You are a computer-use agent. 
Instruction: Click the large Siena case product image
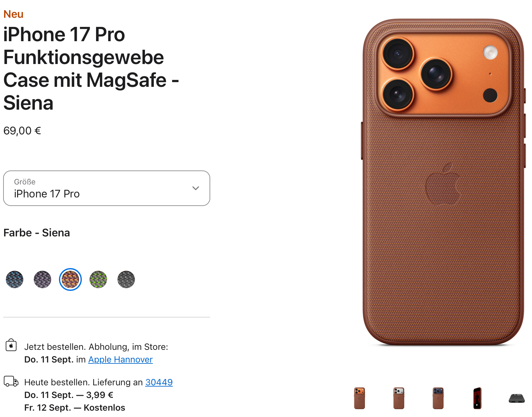(443, 182)
